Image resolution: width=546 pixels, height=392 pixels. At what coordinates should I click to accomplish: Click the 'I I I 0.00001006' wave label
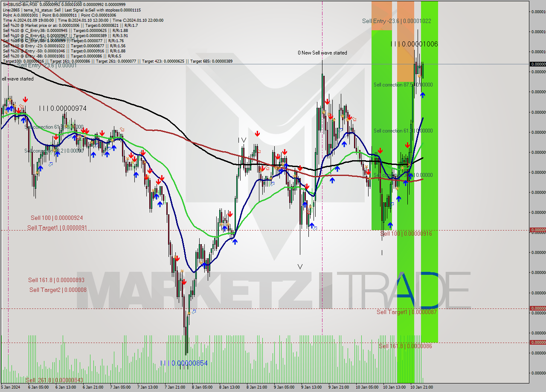click(414, 44)
